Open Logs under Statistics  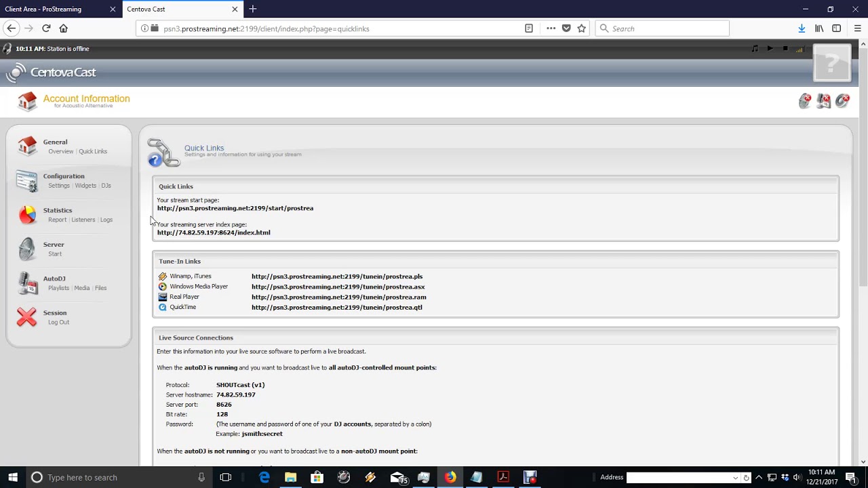106,220
